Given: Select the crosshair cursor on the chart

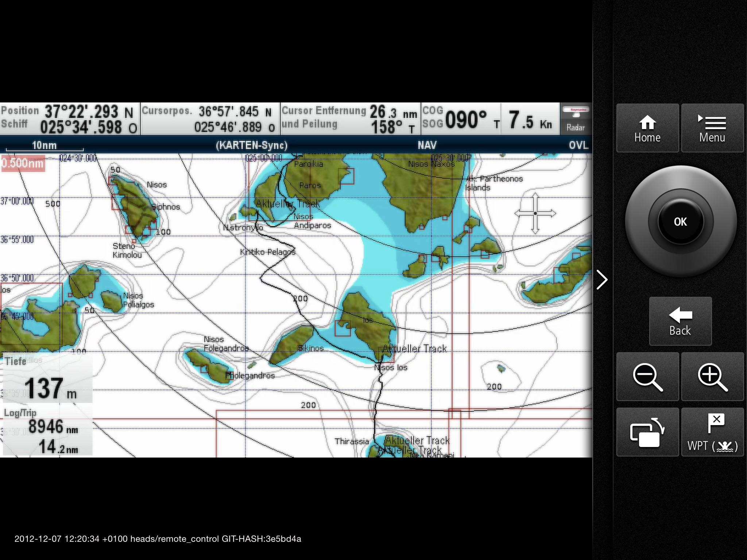Looking at the screenshot, I should (535, 213).
